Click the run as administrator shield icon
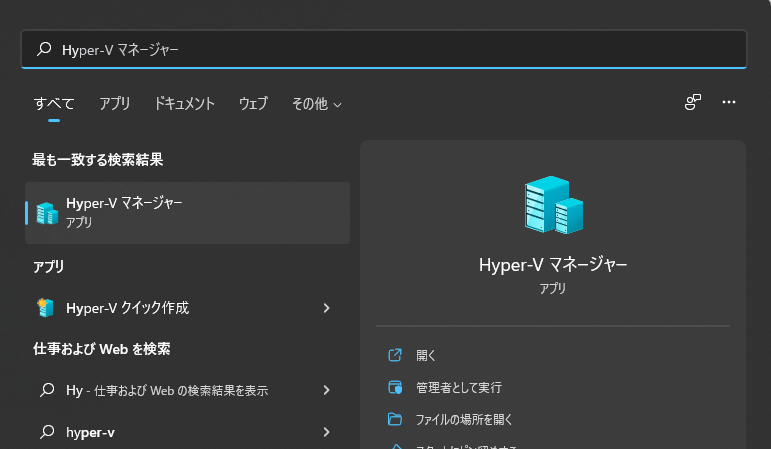This screenshot has height=449, width=771. tap(395, 387)
